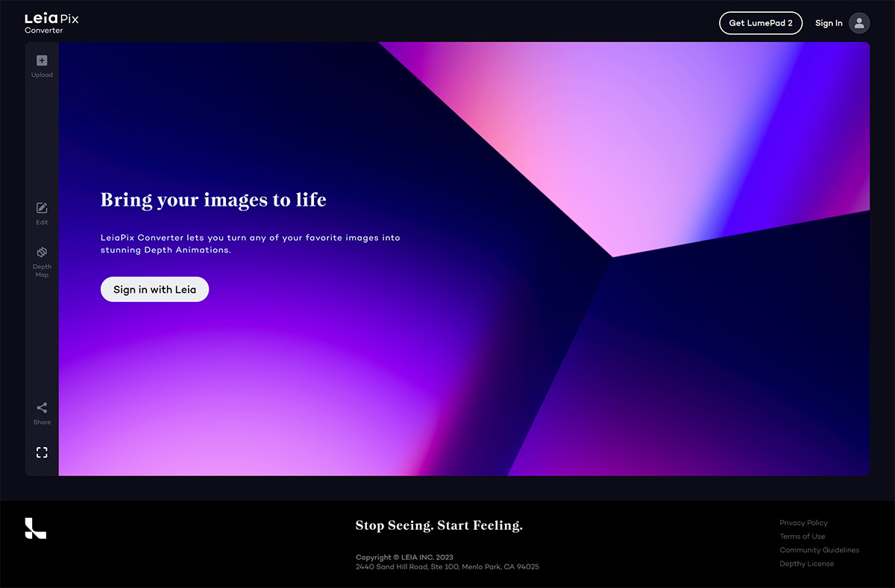Click the Leia logo in footer
Image resolution: width=895 pixels, height=588 pixels.
[35, 528]
